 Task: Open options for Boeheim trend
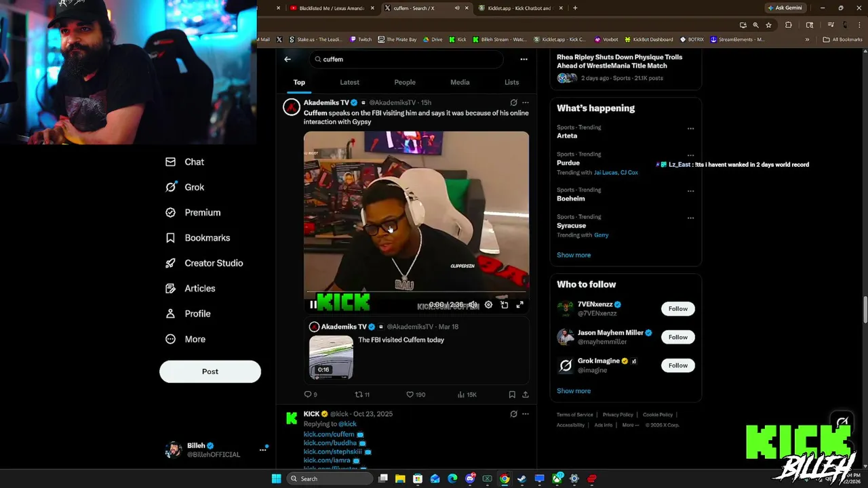point(690,191)
